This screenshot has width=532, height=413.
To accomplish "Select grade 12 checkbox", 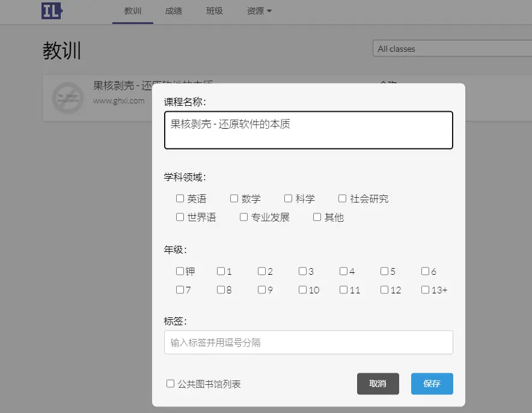I will [x=384, y=290].
